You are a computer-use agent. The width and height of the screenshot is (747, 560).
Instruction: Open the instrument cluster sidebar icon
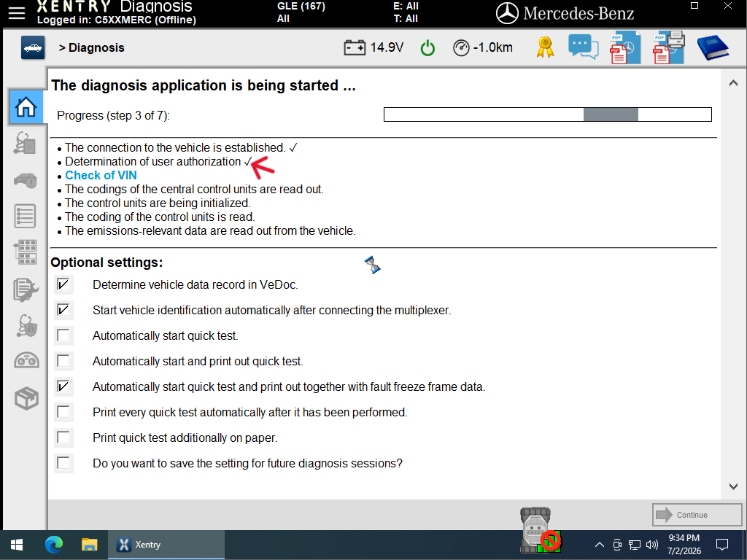coord(27,360)
